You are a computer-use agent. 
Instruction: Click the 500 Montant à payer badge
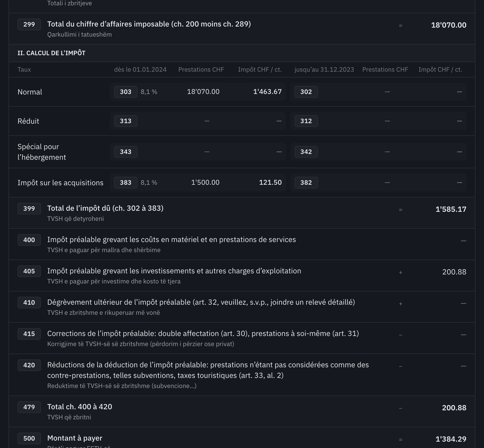tap(29, 438)
